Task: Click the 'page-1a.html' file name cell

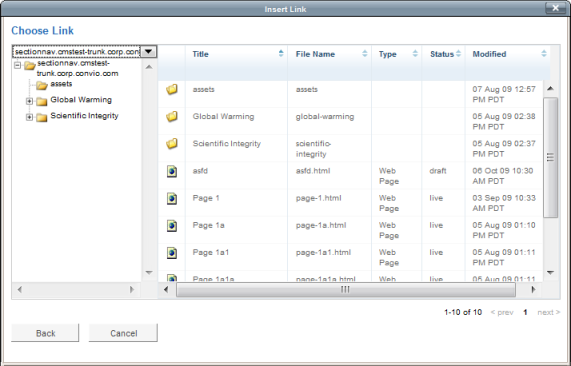Action: (321, 225)
